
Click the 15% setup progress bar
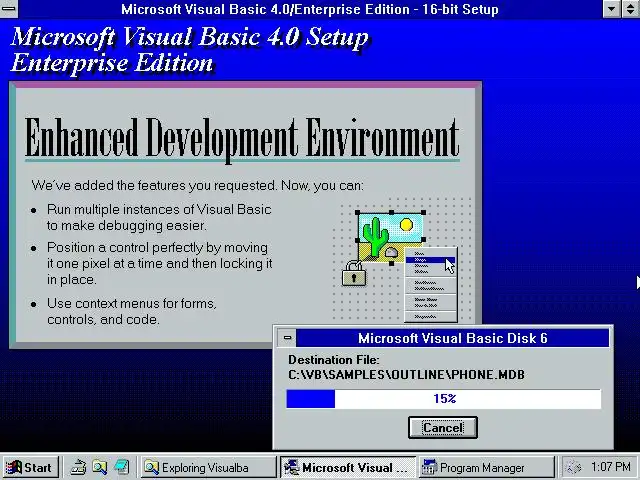point(444,399)
